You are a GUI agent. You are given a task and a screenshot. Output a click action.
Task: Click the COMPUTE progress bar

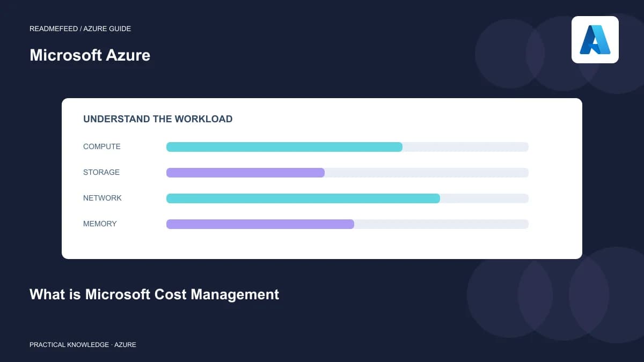347,147
